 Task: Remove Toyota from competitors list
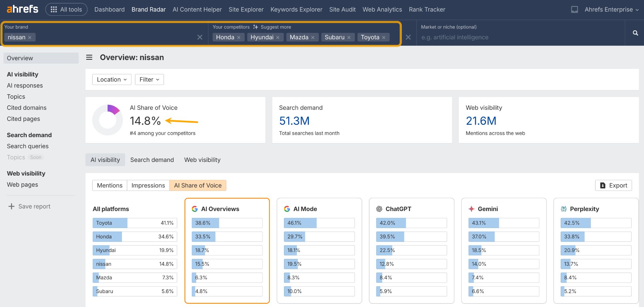[x=384, y=37]
